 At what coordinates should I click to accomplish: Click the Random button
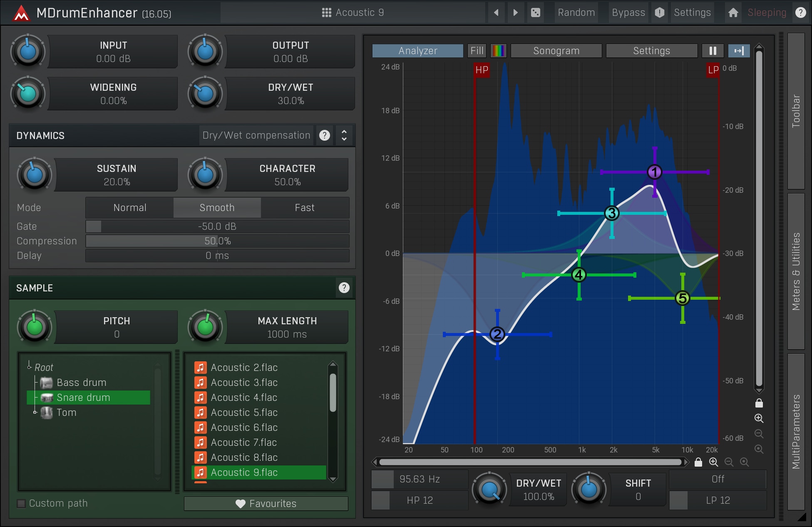(576, 12)
